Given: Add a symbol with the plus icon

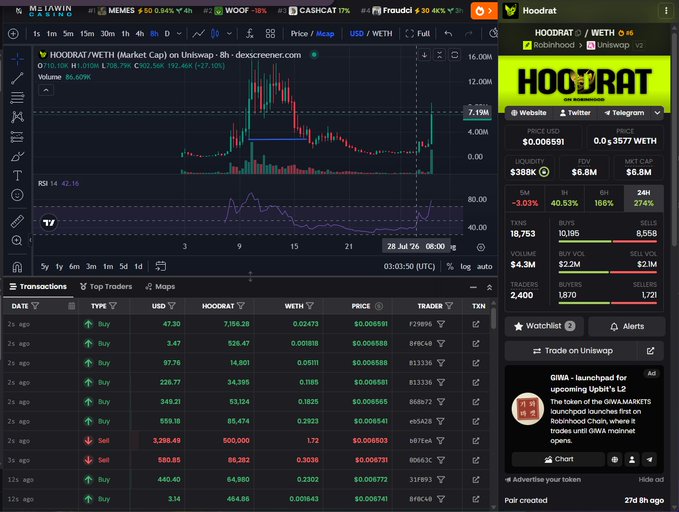Looking at the screenshot, I should 13,34.
